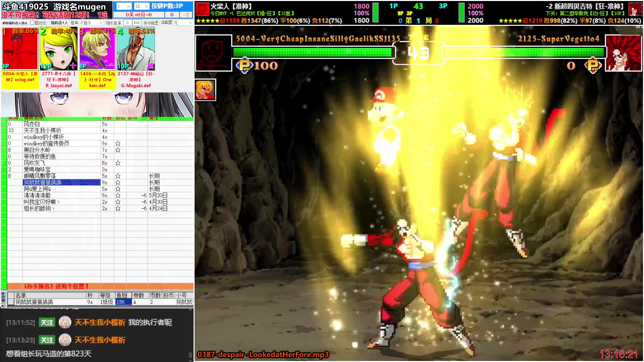
Task: Select the red stickman character card
Action: [20, 49]
